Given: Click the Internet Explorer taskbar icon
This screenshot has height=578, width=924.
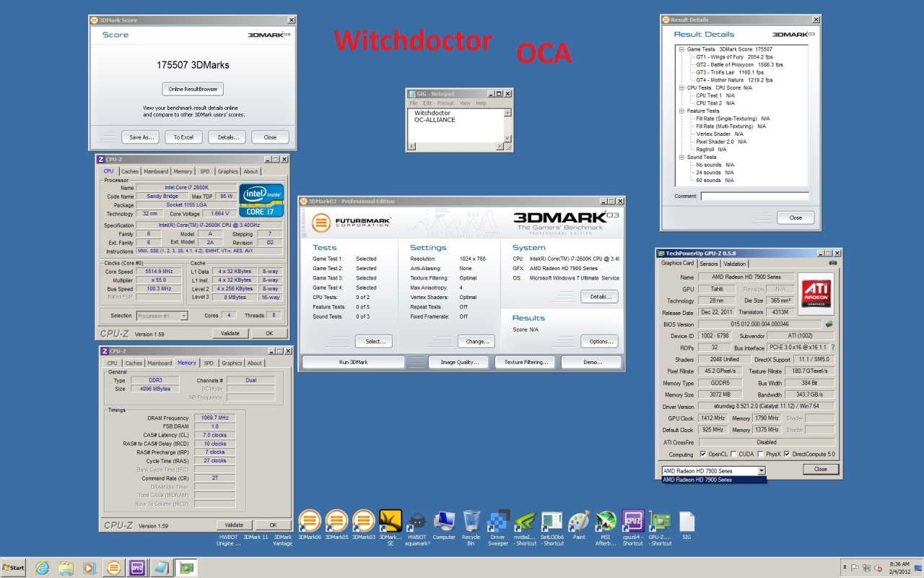Looking at the screenshot, I should pos(42,568).
